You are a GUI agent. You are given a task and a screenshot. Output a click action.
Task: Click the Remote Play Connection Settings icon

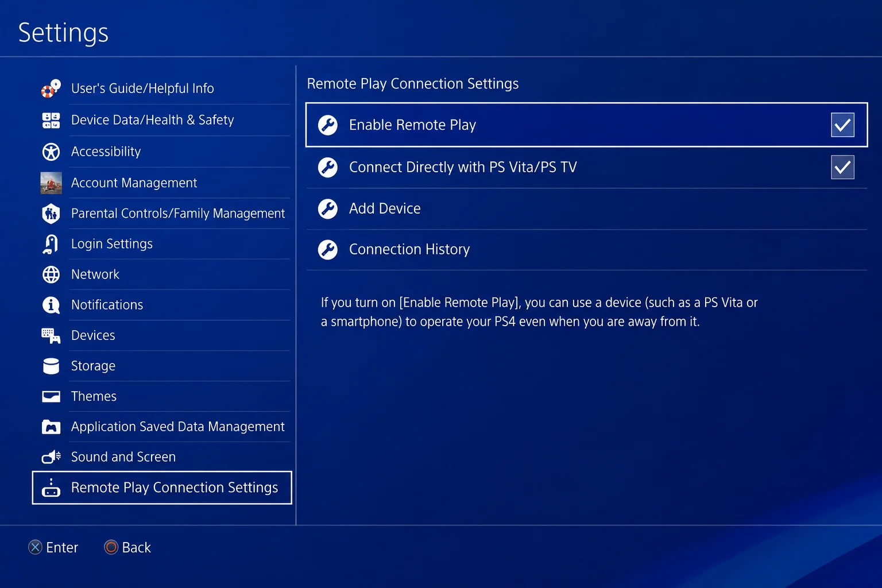[51, 488]
